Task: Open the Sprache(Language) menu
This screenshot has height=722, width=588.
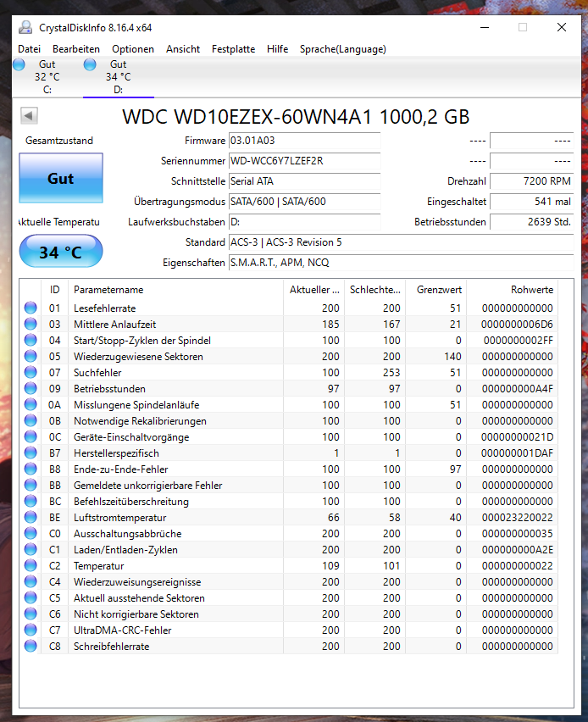Action: (342, 49)
